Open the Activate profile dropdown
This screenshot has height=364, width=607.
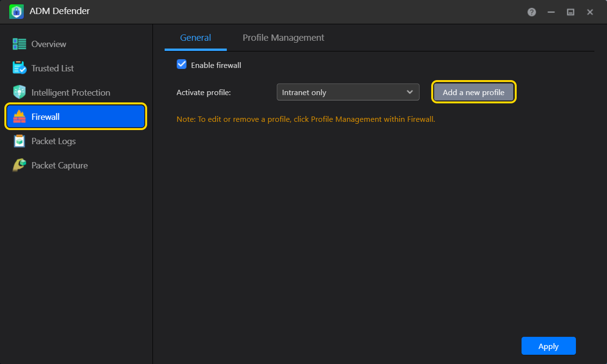[348, 92]
